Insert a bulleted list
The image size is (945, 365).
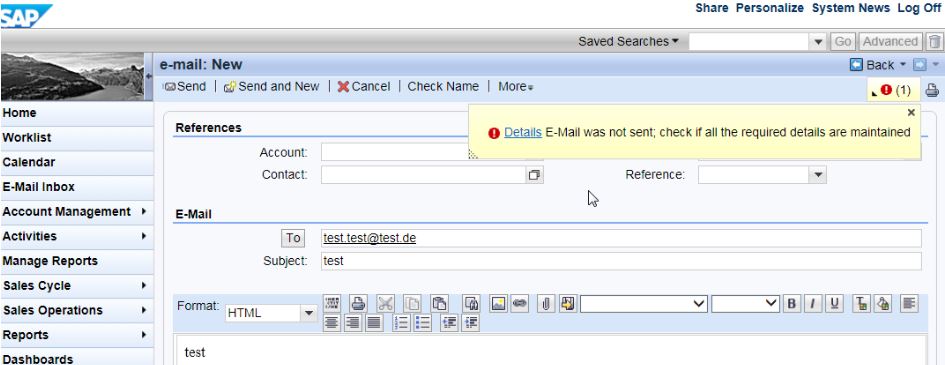422,323
